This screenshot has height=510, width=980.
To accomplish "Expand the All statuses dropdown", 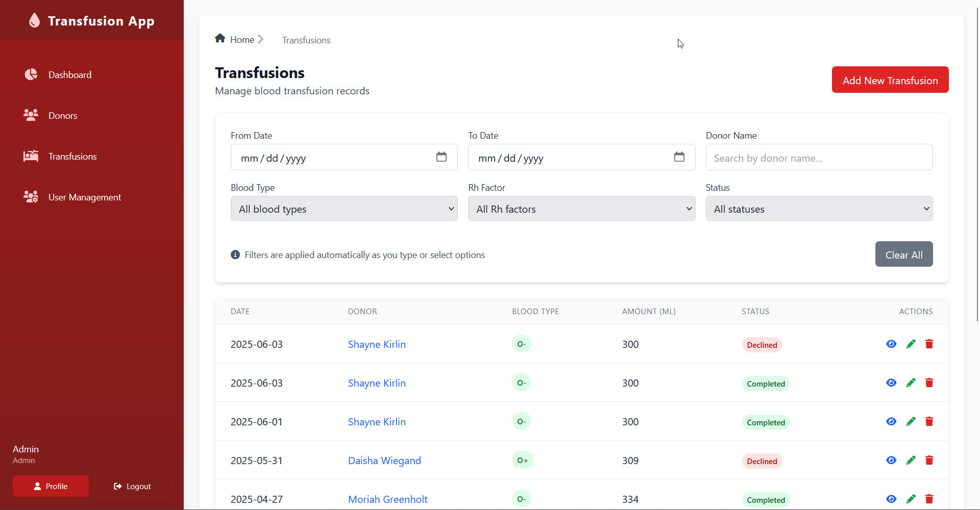I will (819, 209).
